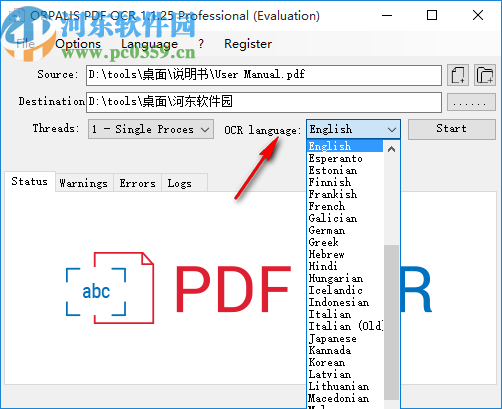Viewport: 502px width, 409px height.
Task: Switch to the Warnings tab
Action: (x=84, y=183)
